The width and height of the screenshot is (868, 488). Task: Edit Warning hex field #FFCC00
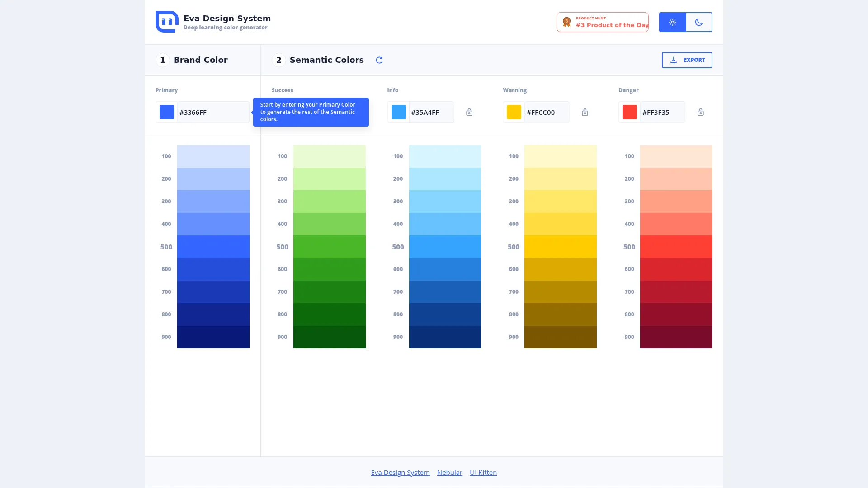click(x=547, y=112)
